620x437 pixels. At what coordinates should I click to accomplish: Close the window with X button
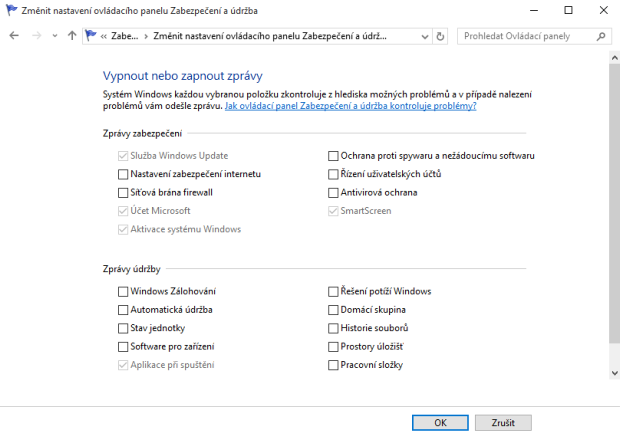point(603,10)
